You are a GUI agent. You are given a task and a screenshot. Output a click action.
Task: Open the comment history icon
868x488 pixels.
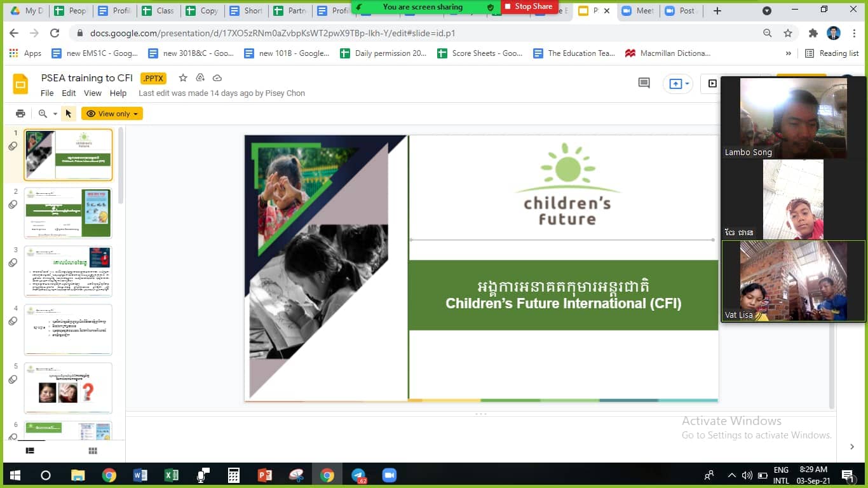pyautogui.click(x=644, y=83)
